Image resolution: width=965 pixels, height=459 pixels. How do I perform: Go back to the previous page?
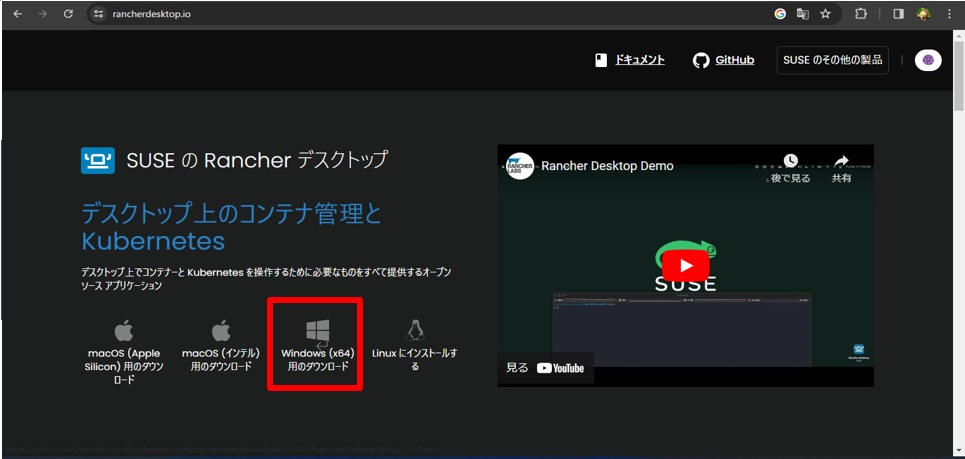pyautogui.click(x=17, y=14)
